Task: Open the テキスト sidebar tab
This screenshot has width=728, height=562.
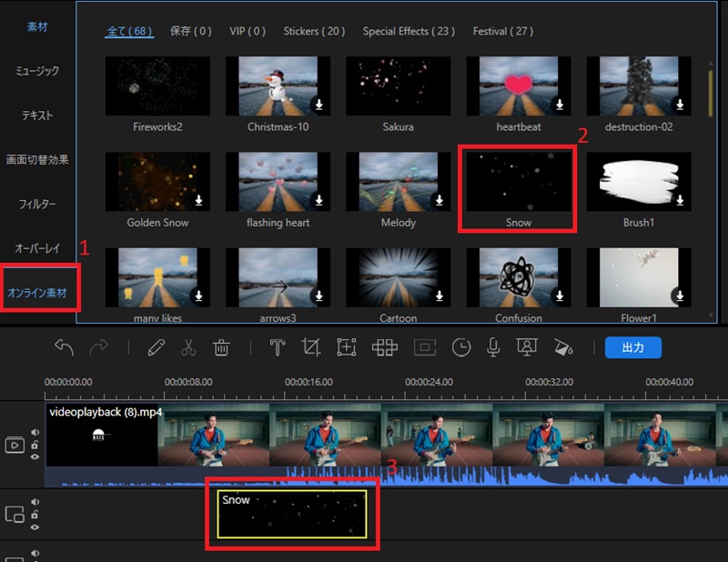Action: 37,115
